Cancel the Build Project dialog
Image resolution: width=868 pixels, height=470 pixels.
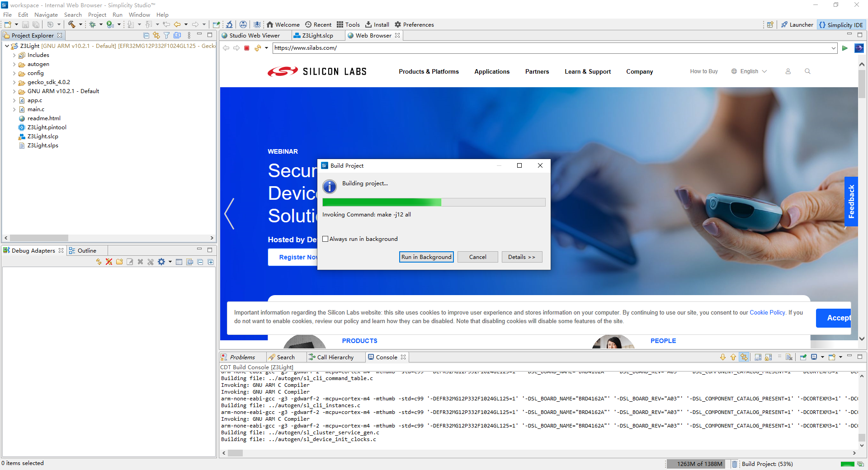click(x=478, y=257)
